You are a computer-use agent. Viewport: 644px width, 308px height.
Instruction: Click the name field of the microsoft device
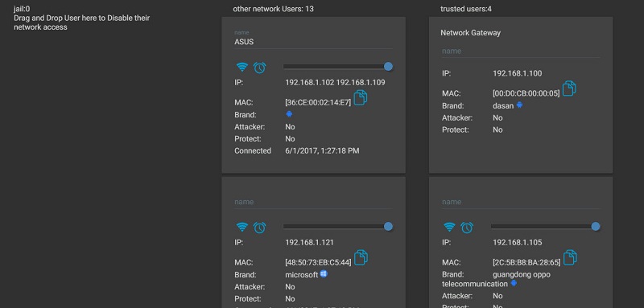[313, 202]
